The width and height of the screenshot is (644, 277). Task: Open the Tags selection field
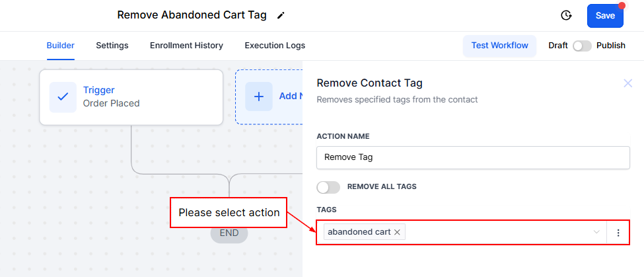[x=495, y=233]
